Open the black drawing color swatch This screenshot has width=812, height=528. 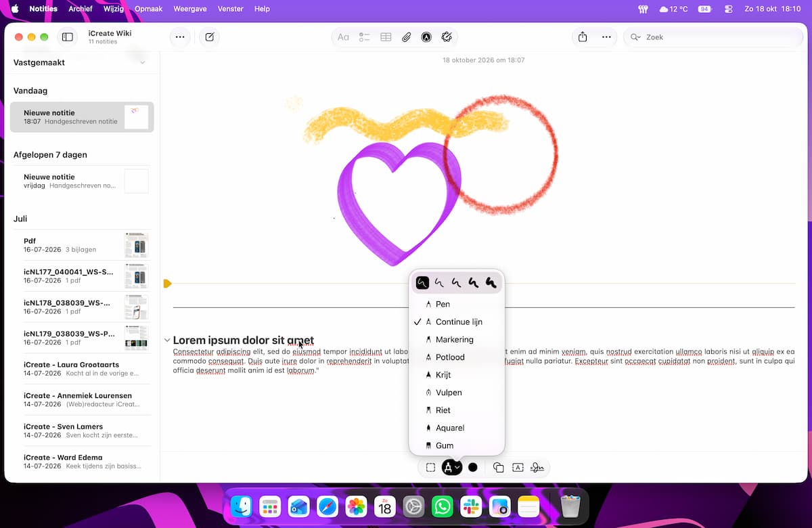[473, 467]
